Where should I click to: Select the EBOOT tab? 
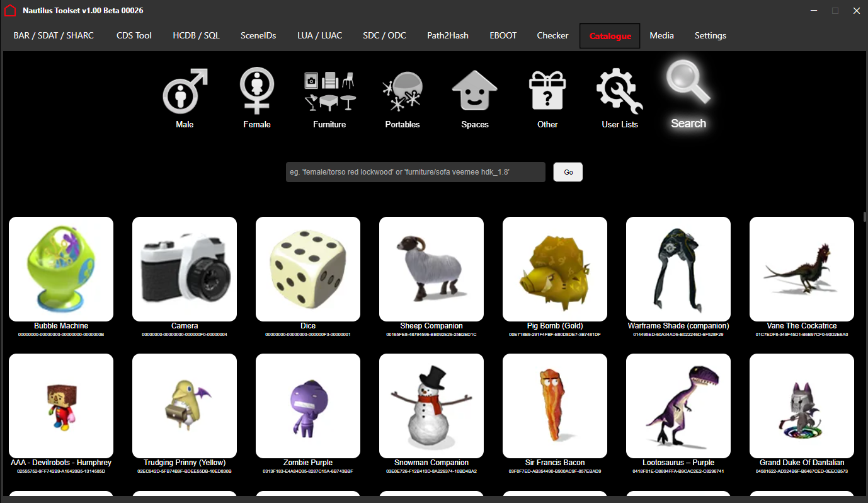click(x=503, y=35)
